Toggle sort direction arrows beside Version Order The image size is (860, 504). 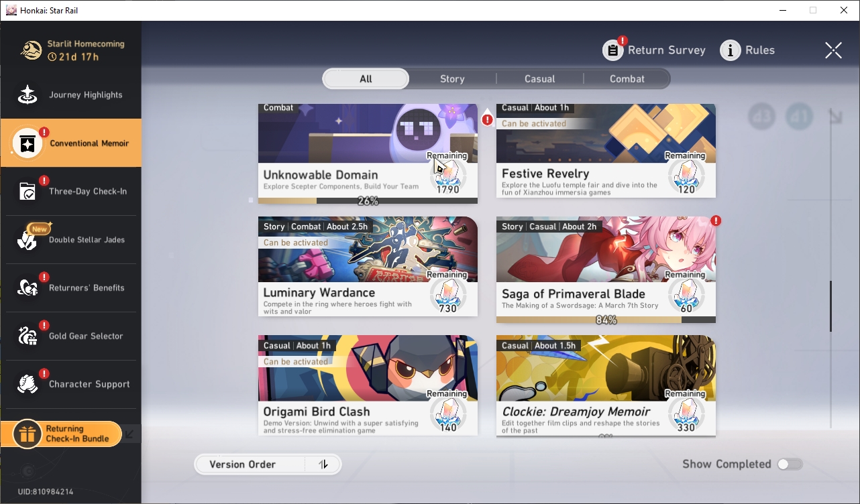pyautogui.click(x=323, y=464)
